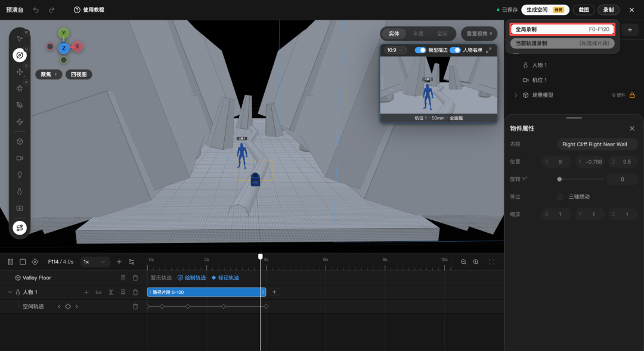Collapse the 人物 1 timeline track
The height and width of the screenshot is (351, 644).
[x=10, y=292]
